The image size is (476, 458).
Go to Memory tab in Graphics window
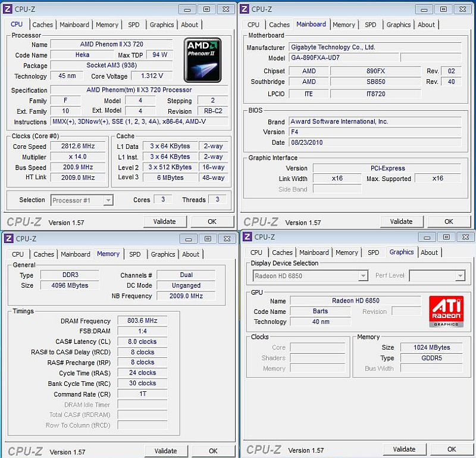347,253
